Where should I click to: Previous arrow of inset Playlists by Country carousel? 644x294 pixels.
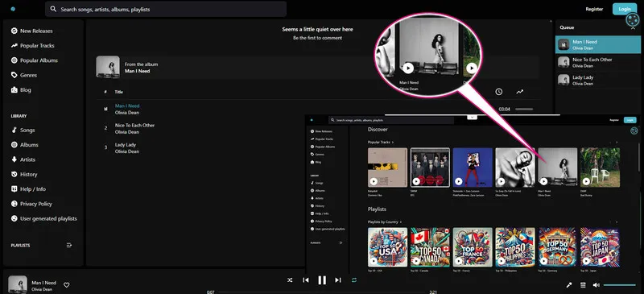pos(610,222)
